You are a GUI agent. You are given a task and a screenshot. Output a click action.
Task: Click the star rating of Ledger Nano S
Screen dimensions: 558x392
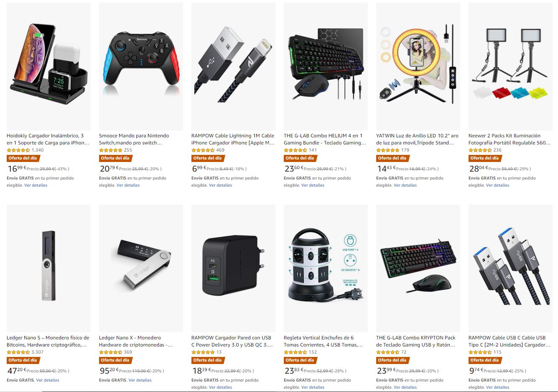pos(18,352)
